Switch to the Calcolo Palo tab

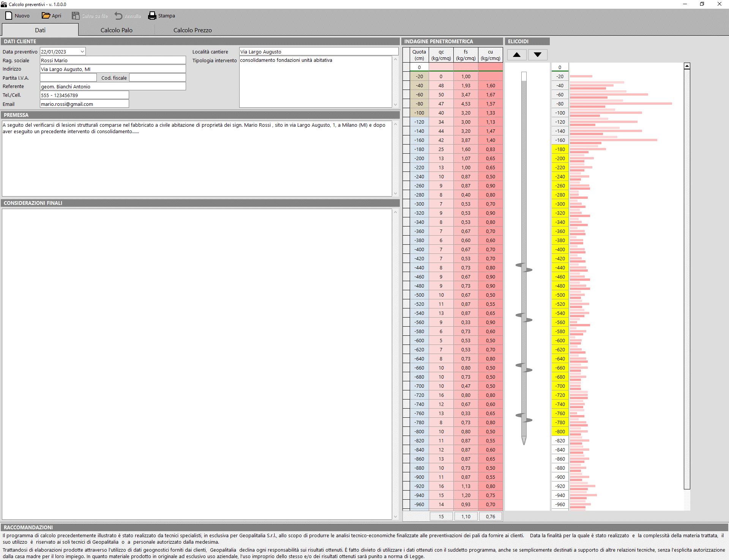[x=116, y=30]
